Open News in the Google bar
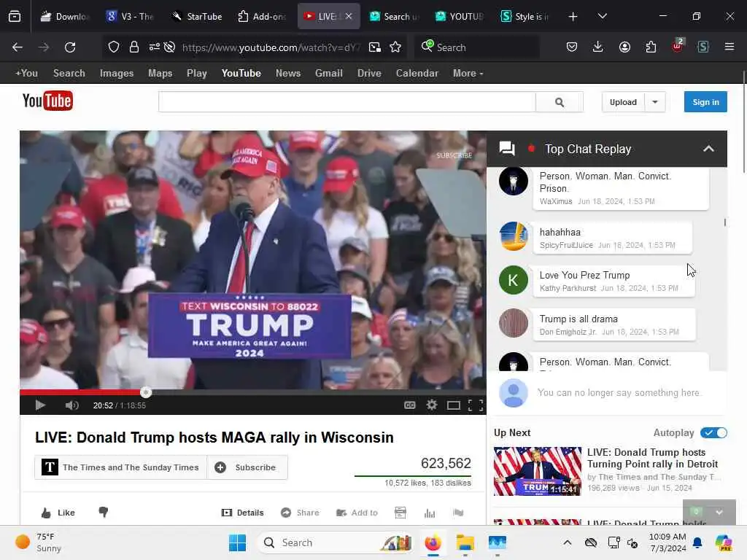This screenshot has height=560, width=747. (287, 74)
